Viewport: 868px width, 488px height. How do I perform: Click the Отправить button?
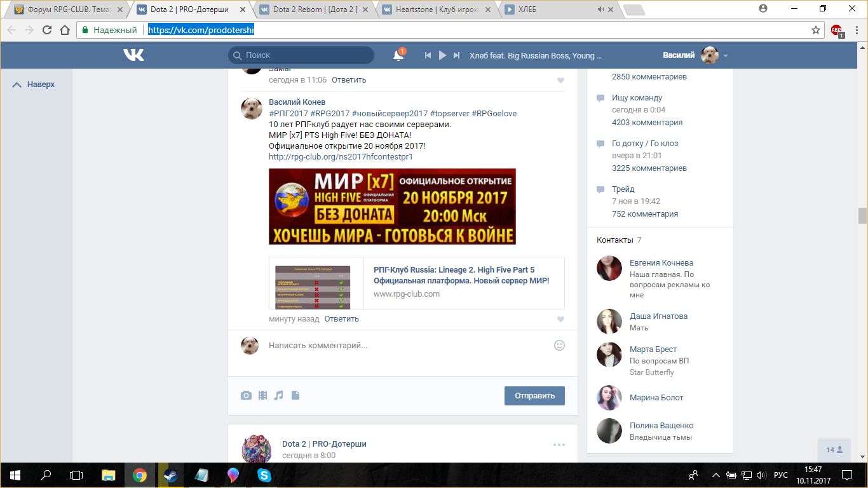(534, 395)
